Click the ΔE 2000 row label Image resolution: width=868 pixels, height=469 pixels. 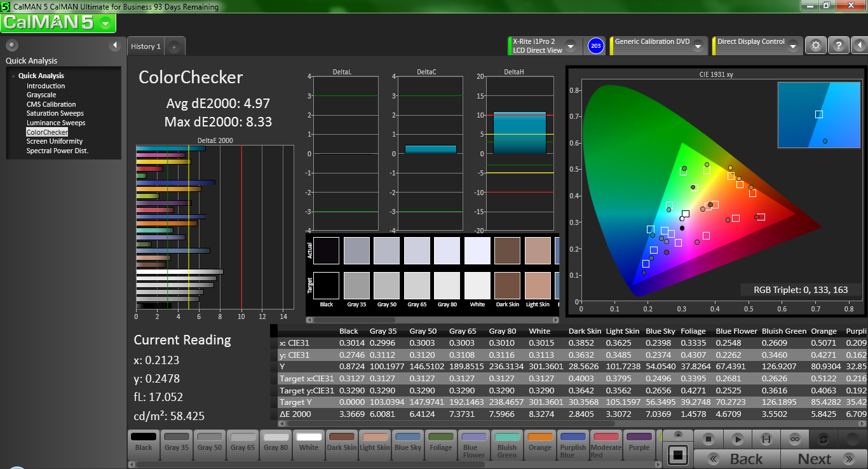296,414
